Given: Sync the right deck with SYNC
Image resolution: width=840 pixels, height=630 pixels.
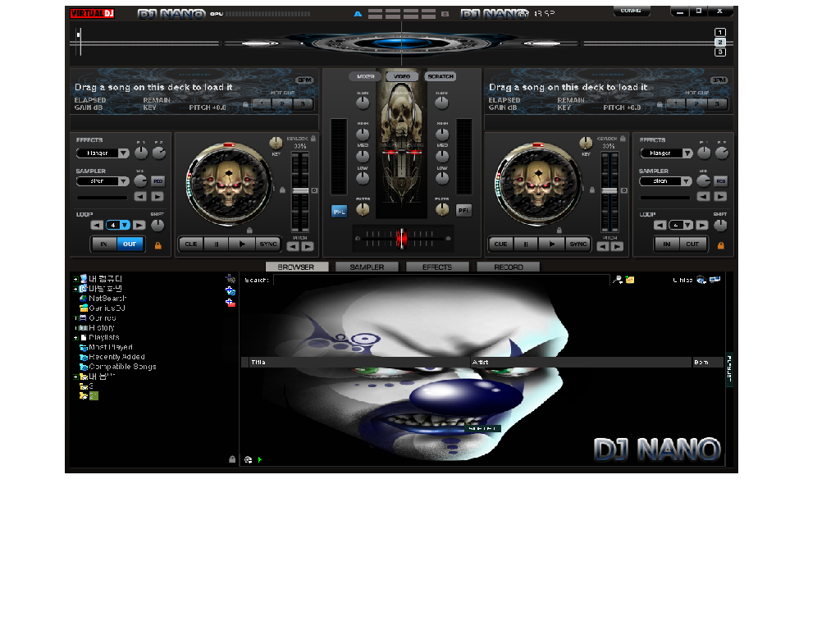Looking at the screenshot, I should [578, 244].
